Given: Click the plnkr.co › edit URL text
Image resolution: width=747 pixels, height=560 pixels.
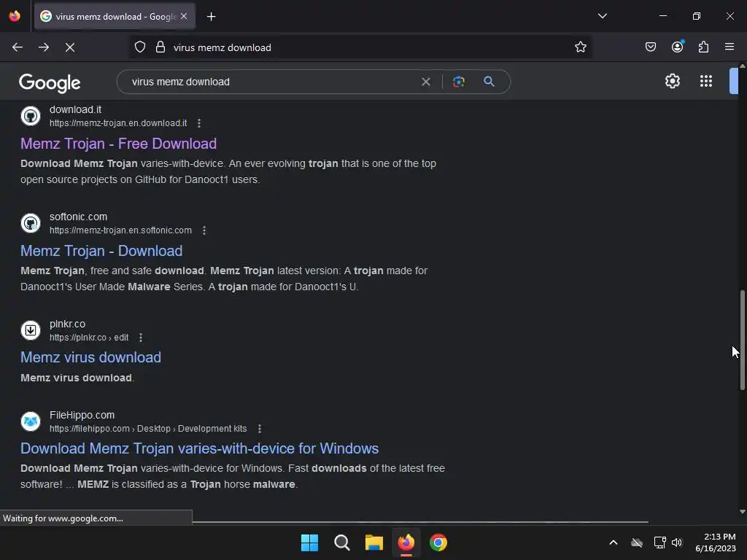Looking at the screenshot, I should click(89, 338).
